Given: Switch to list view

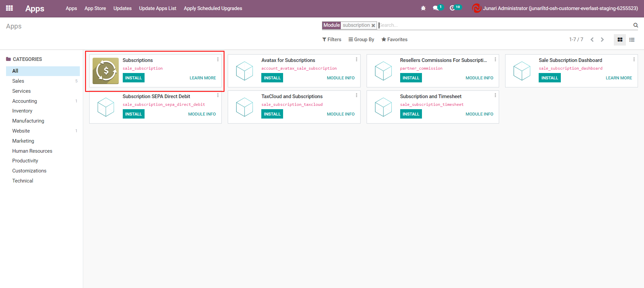Looking at the screenshot, I should [x=632, y=40].
